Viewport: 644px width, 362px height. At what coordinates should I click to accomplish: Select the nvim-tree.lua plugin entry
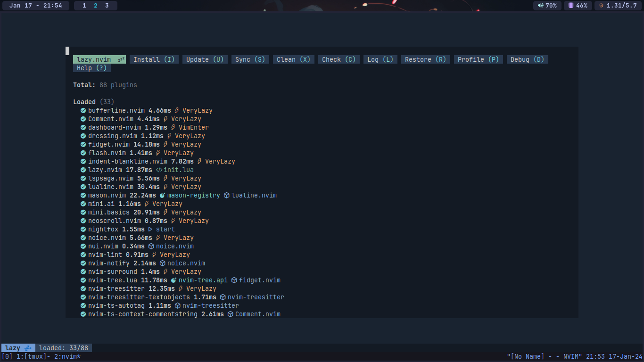click(181, 280)
